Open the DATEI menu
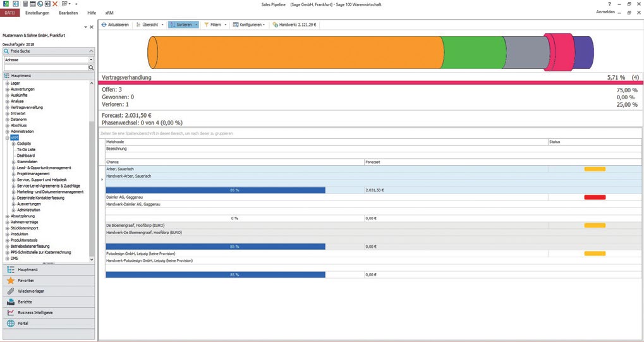 tap(9, 13)
